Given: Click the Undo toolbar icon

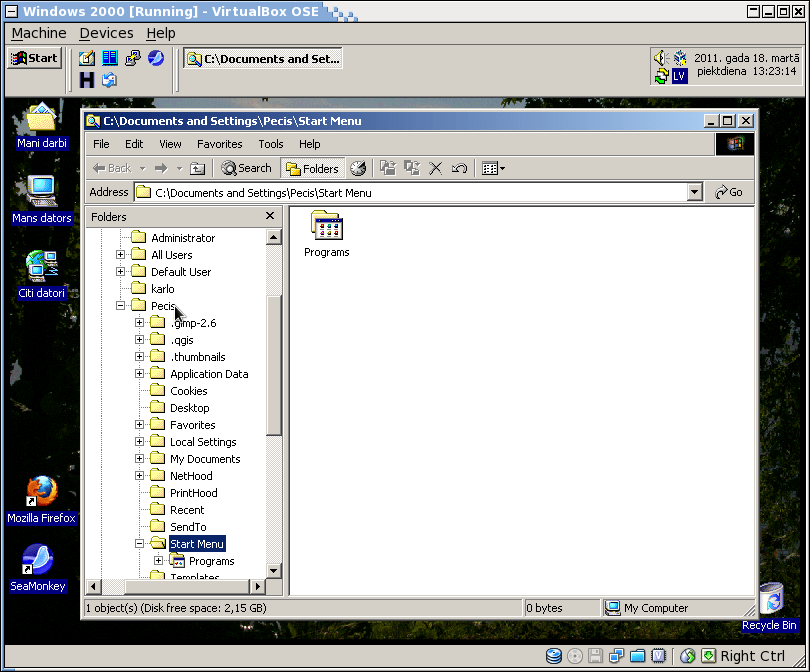Looking at the screenshot, I should click(x=459, y=168).
